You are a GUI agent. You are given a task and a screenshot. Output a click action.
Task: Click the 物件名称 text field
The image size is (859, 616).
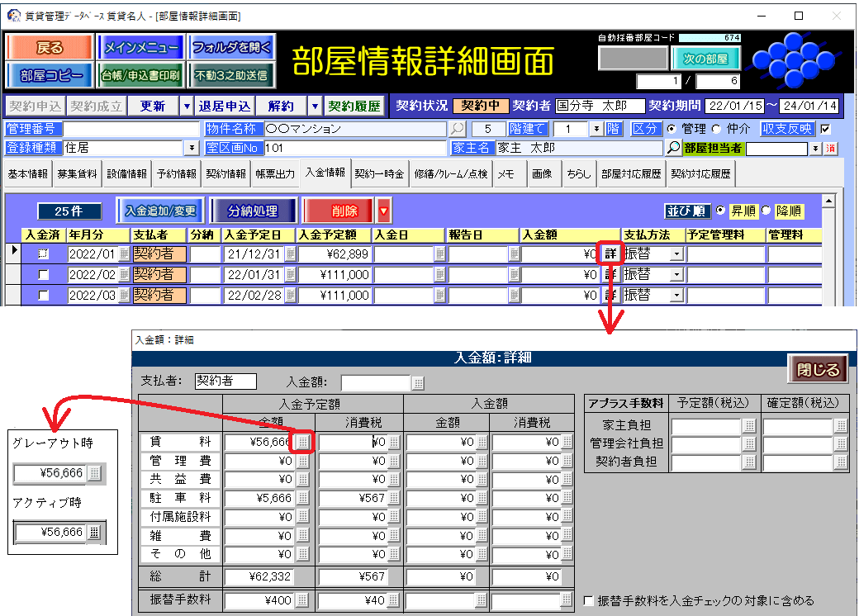[x=355, y=129]
